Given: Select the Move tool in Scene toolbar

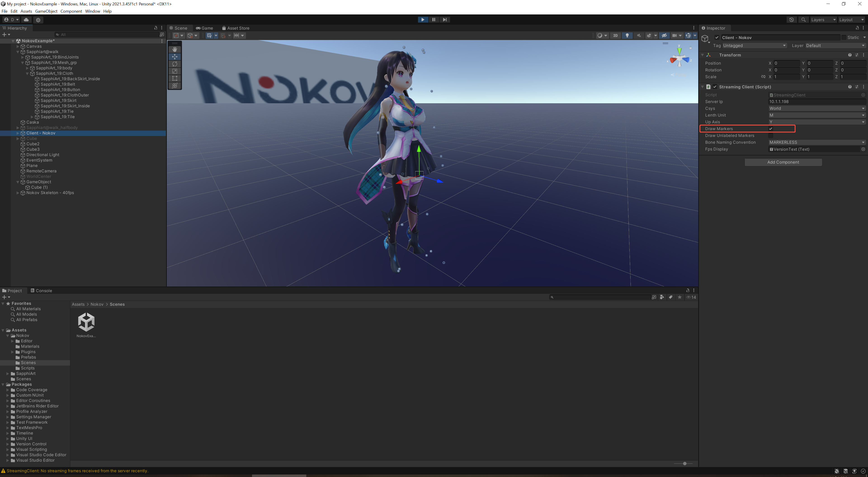Looking at the screenshot, I should (x=175, y=56).
